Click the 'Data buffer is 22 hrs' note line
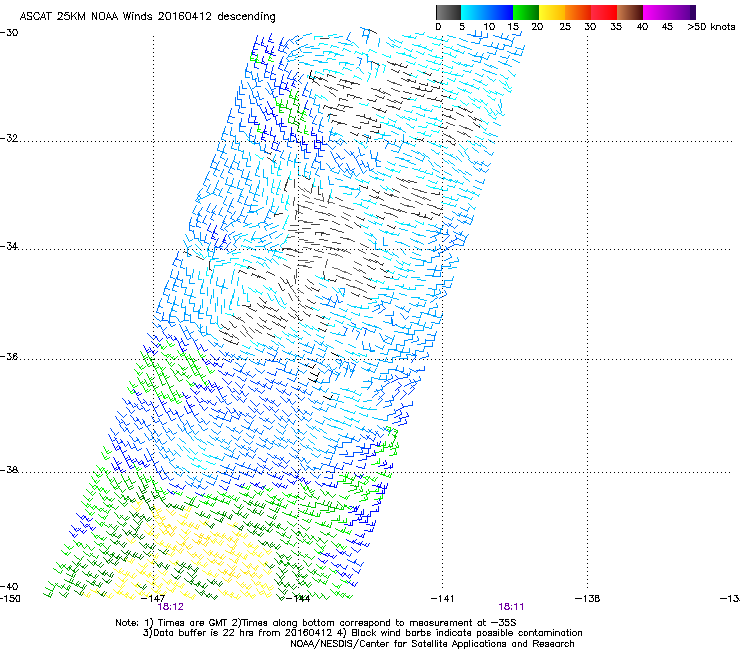Viewport: 740px width, 650px height. coord(362,633)
